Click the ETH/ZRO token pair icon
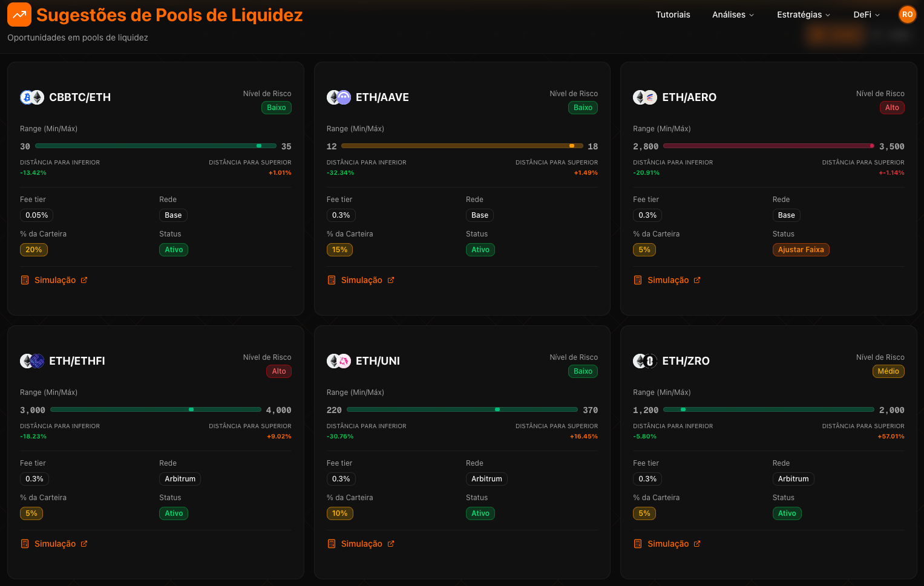Screen dimensions: 924x586 point(645,361)
